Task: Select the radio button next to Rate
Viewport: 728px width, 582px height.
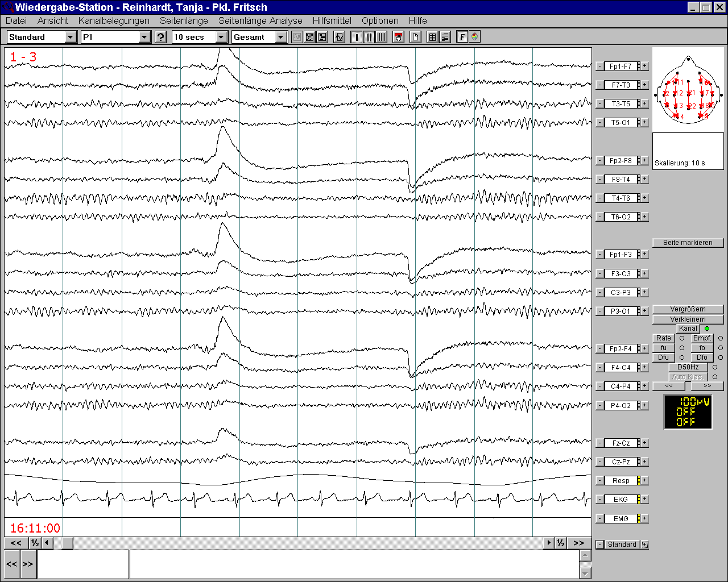Action: (682, 338)
